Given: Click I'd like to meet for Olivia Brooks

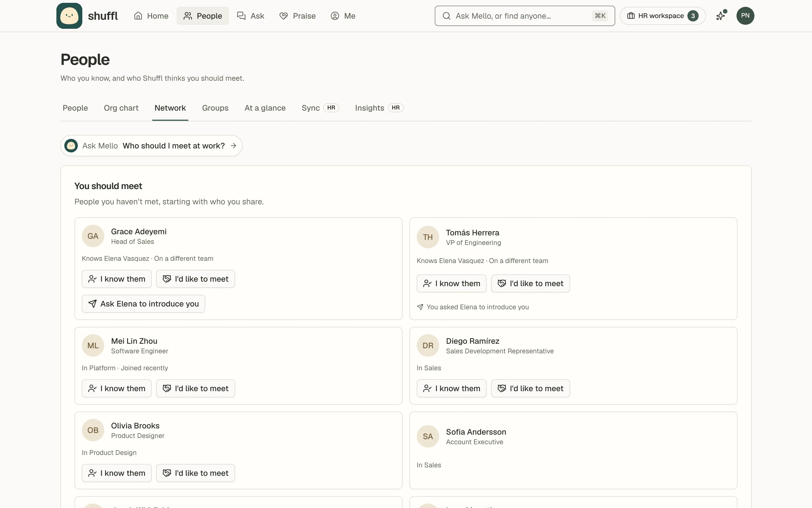Looking at the screenshot, I should click(x=196, y=473).
